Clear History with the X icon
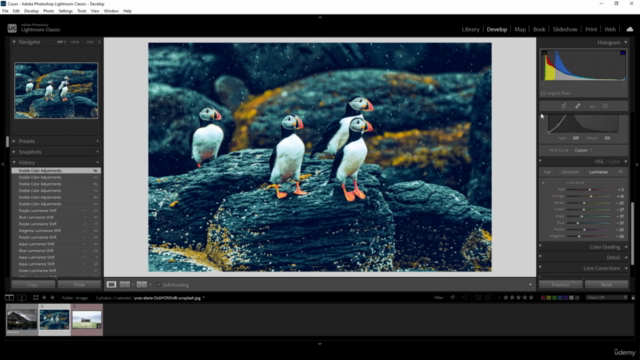This screenshot has height=360, width=640. point(98,162)
